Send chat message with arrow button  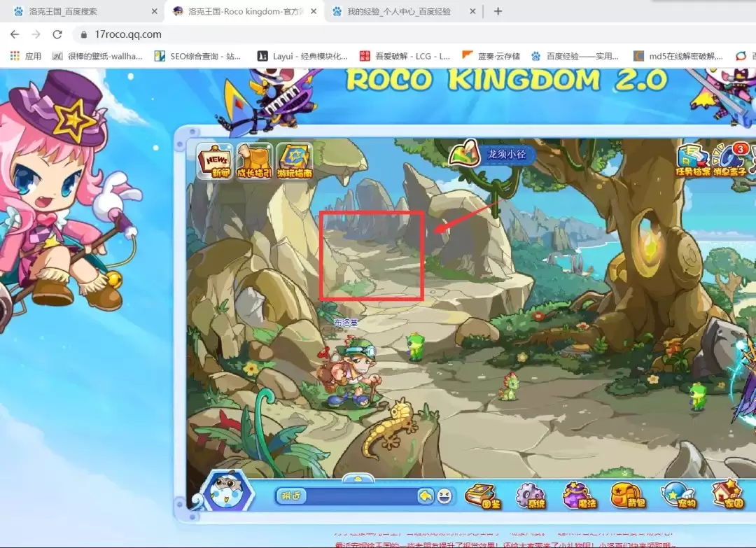click(x=425, y=496)
